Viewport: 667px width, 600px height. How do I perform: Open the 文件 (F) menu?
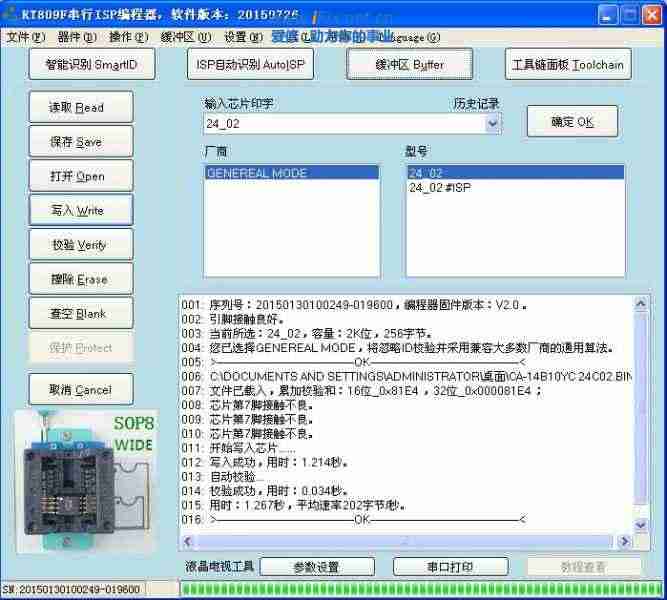coord(25,37)
